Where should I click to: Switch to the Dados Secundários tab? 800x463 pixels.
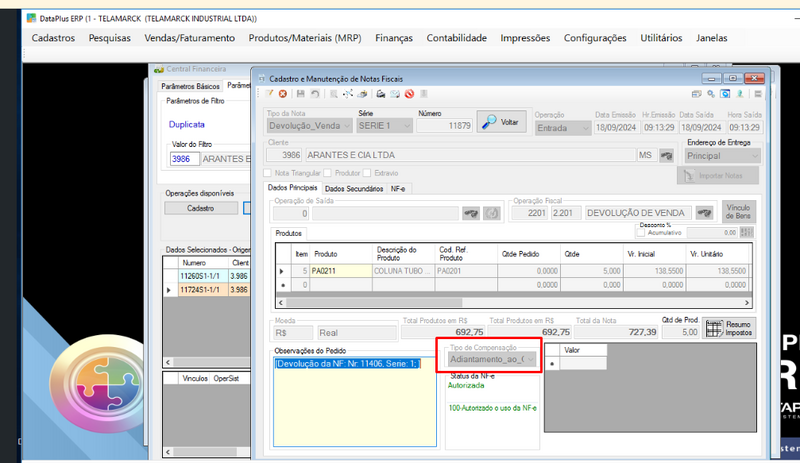coord(354,189)
